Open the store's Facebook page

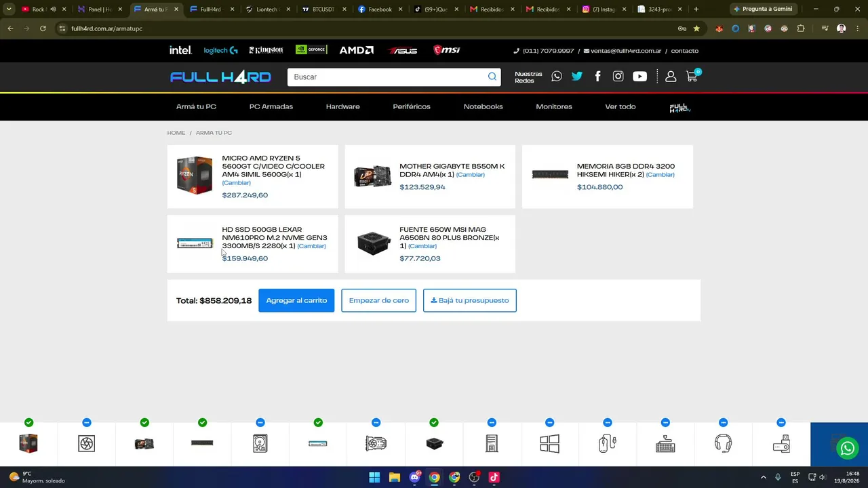(597, 77)
